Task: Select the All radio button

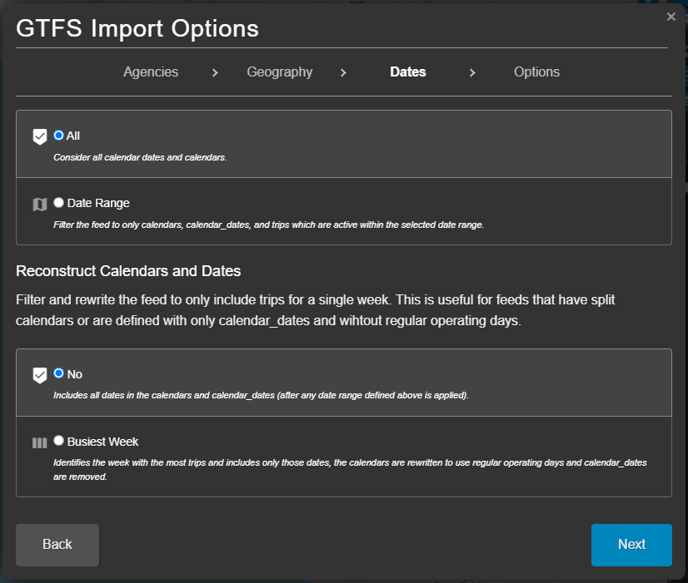Action: pyautogui.click(x=58, y=135)
